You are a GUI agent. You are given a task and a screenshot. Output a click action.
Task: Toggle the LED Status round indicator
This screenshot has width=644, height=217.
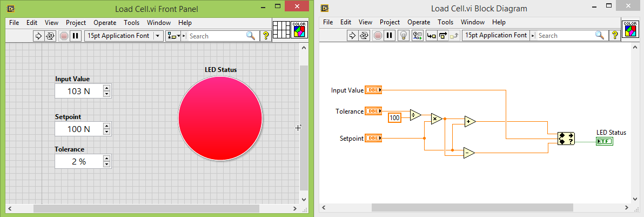coord(220,118)
